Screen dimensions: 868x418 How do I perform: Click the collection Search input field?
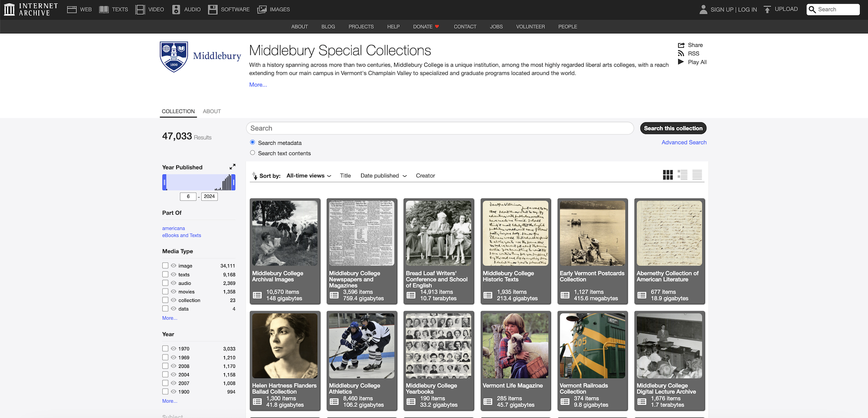coord(440,128)
